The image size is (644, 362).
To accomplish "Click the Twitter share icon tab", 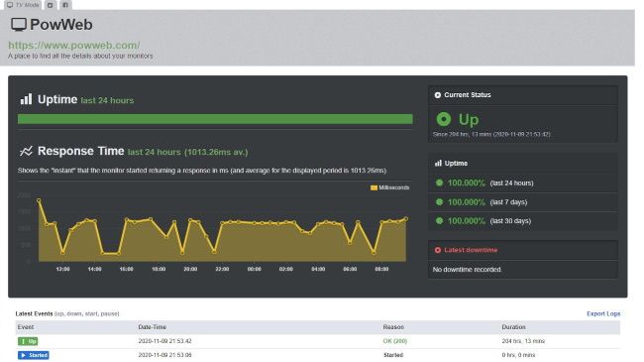I will click(51, 5).
